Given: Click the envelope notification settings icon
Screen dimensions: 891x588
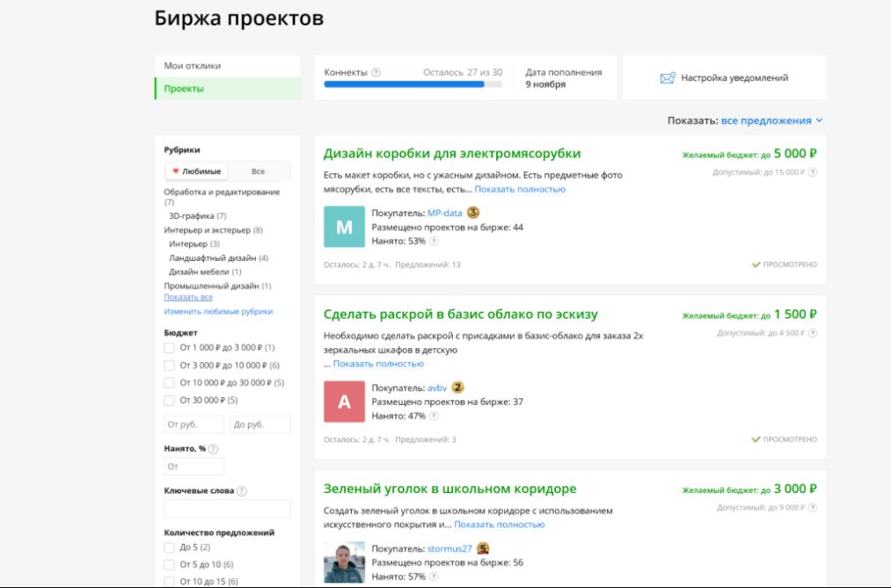Looking at the screenshot, I should coord(668,78).
